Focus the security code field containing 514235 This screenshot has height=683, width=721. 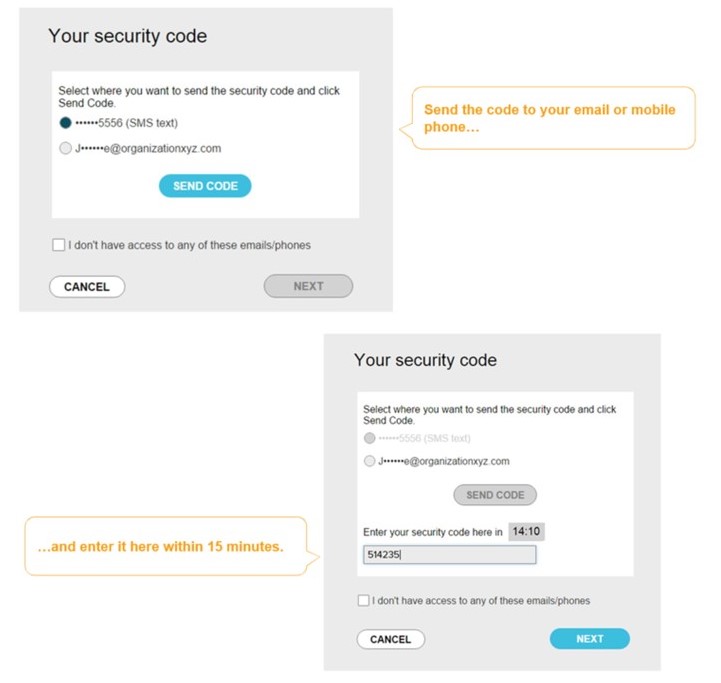pyautogui.click(x=449, y=555)
